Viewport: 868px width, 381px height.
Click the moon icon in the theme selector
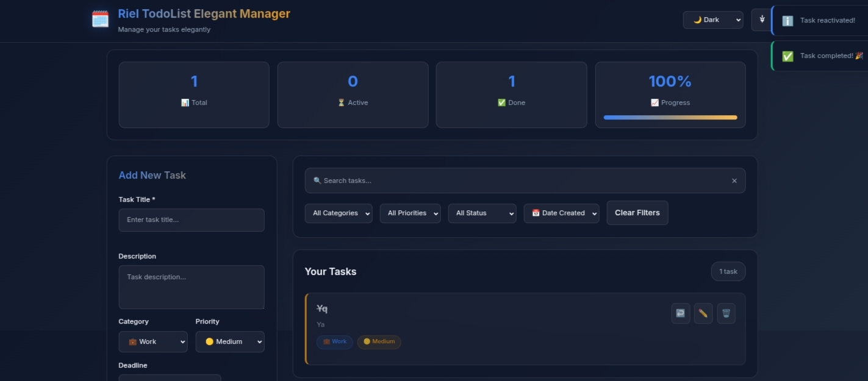[697, 20]
